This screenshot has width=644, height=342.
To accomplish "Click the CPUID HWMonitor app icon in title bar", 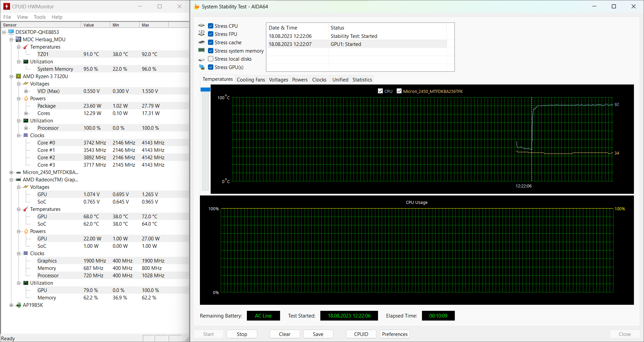I will [x=7, y=6].
